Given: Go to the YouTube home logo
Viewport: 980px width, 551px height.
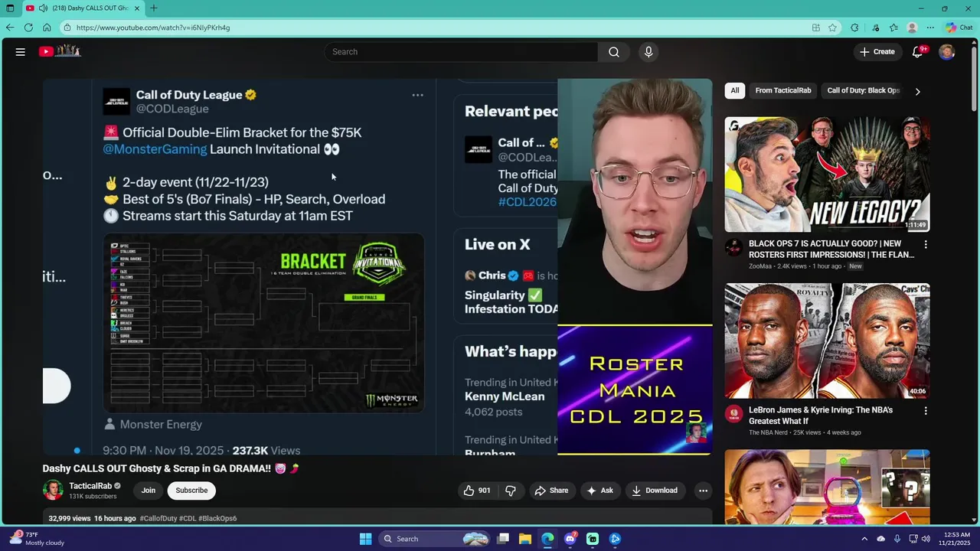Looking at the screenshot, I should pyautogui.click(x=60, y=51).
